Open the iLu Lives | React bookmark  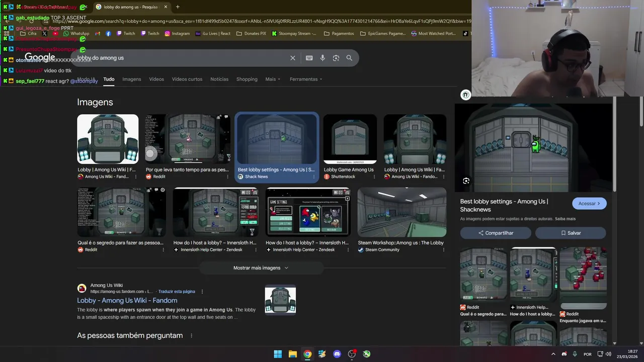213,34
